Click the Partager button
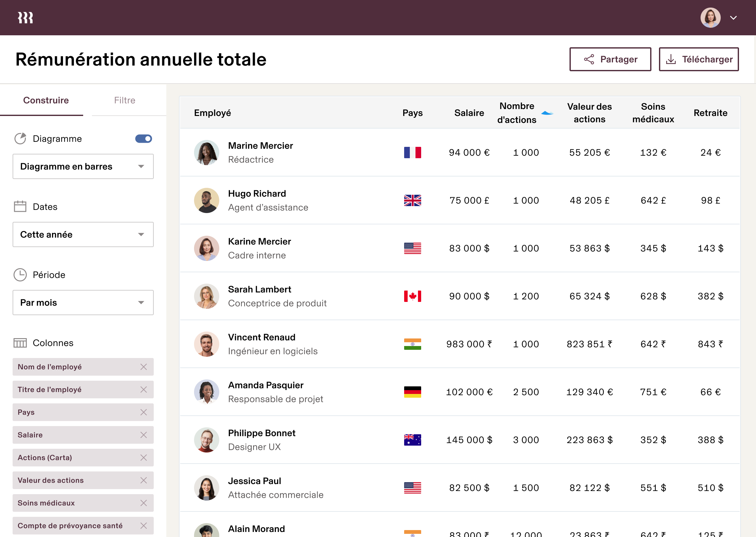This screenshot has height=537, width=756. 610,59
